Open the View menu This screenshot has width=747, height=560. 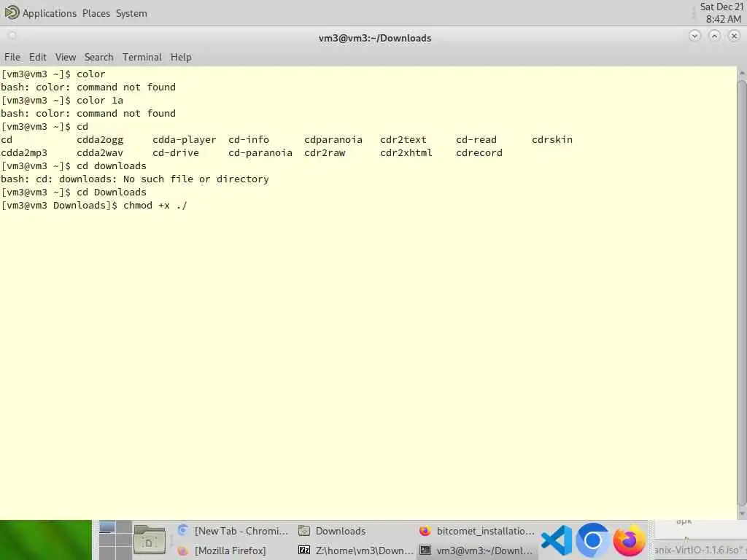tap(65, 57)
